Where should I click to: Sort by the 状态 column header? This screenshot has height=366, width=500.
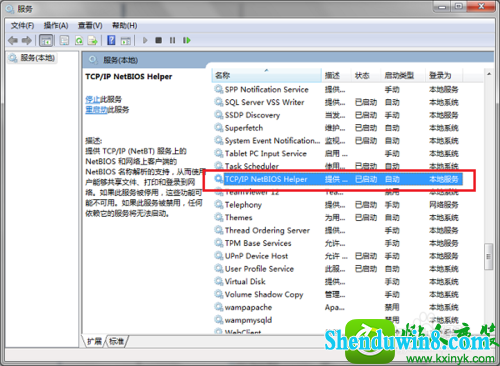point(366,75)
